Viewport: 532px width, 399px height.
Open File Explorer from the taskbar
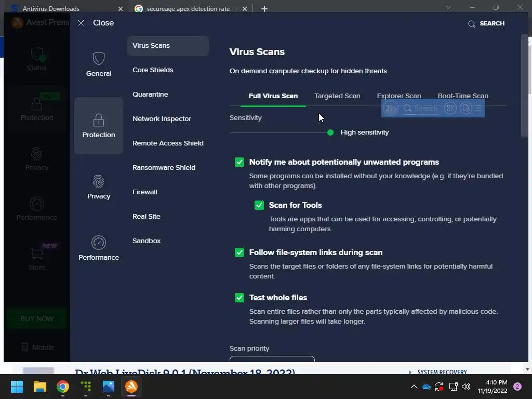pos(39,387)
